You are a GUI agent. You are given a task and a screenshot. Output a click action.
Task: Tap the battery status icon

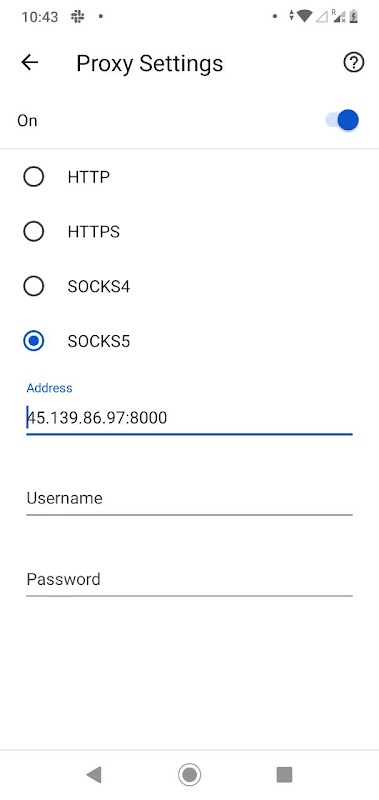[x=353, y=16]
